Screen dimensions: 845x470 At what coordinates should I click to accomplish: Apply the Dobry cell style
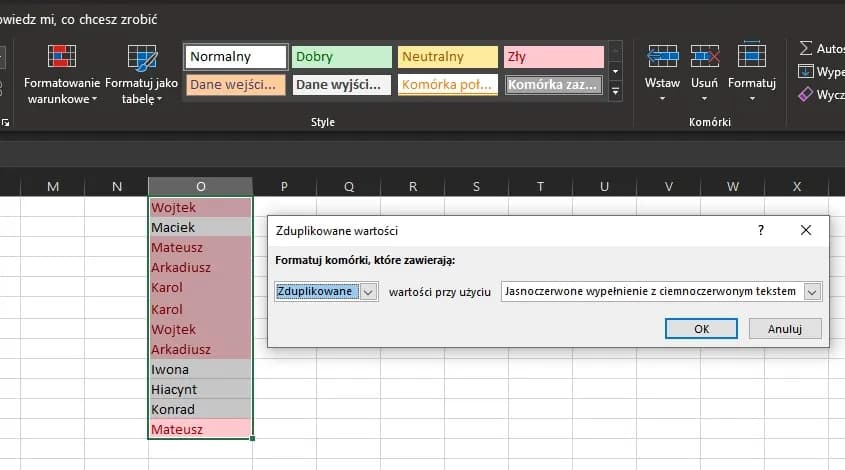[342, 57]
